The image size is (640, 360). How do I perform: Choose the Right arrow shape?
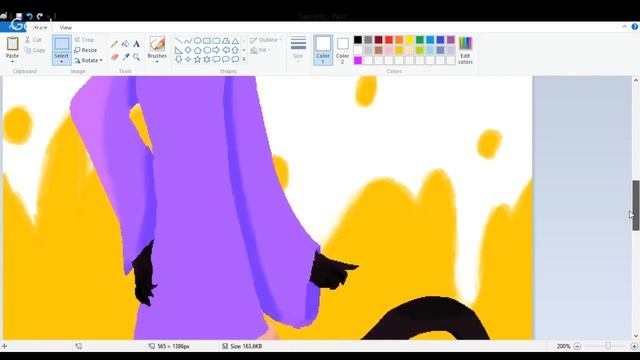point(216,50)
